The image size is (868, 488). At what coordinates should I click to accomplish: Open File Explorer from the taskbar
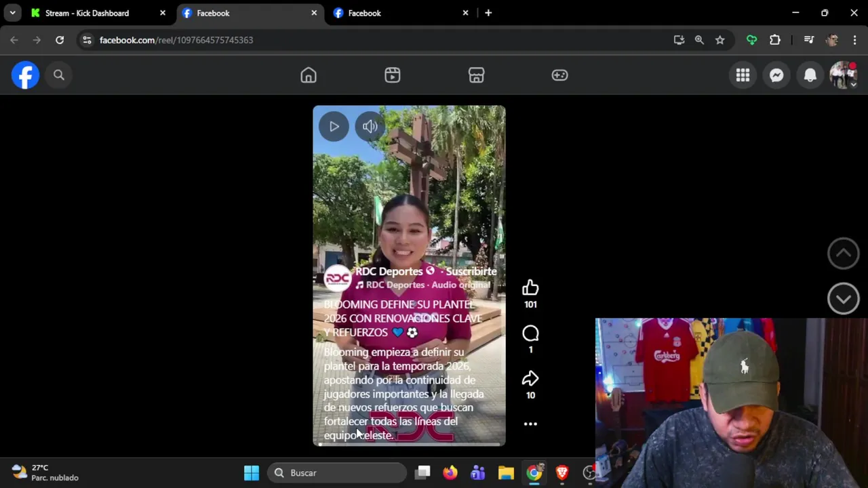[x=506, y=472]
